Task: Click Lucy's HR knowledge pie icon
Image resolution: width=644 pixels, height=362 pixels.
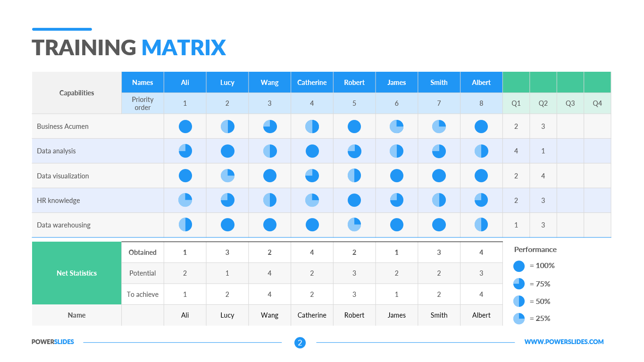Action: (x=227, y=200)
